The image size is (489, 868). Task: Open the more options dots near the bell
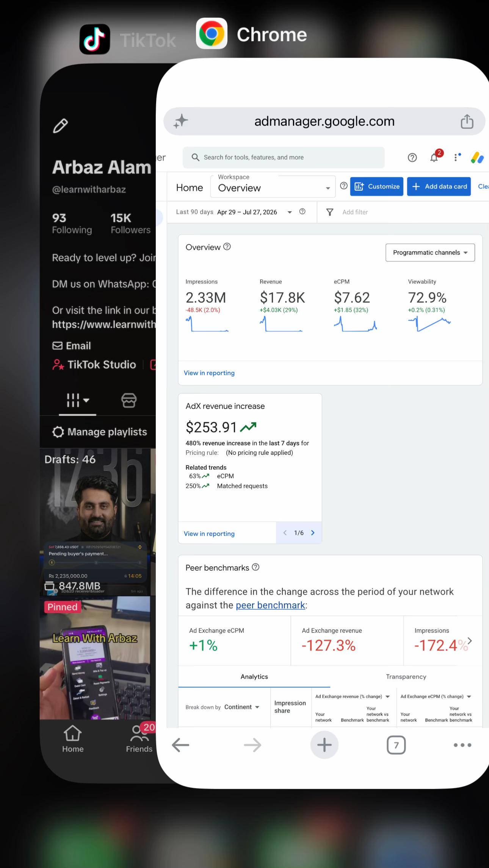pyautogui.click(x=457, y=157)
